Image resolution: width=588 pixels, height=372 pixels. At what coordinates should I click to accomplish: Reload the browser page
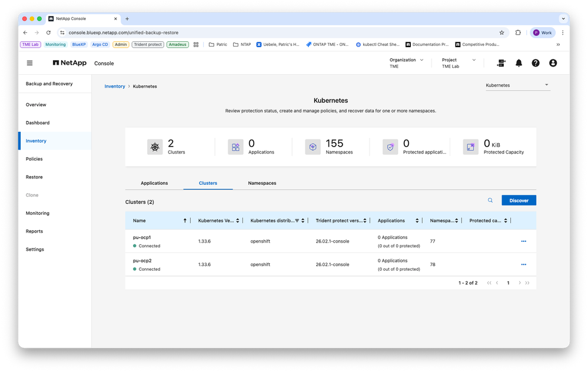(x=48, y=32)
